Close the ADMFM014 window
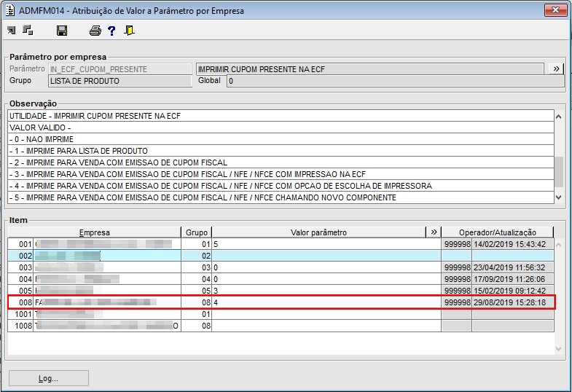 pos(555,10)
